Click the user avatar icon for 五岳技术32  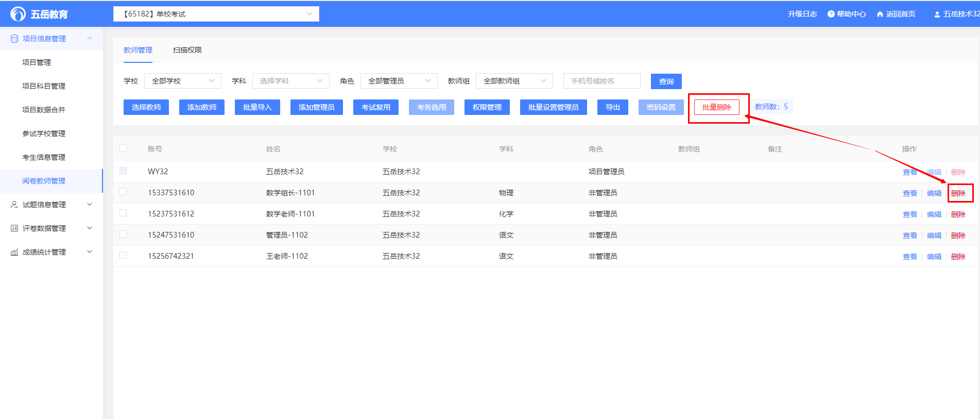[937, 14]
